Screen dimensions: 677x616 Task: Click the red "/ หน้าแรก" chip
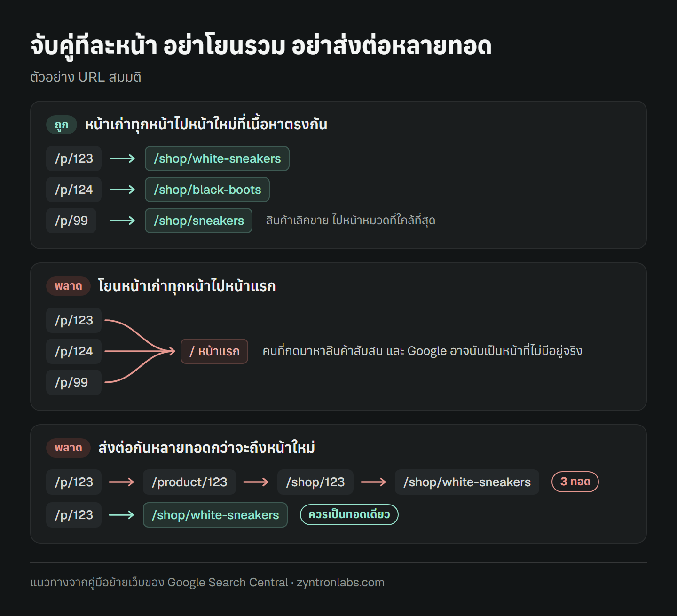pyautogui.click(x=214, y=351)
